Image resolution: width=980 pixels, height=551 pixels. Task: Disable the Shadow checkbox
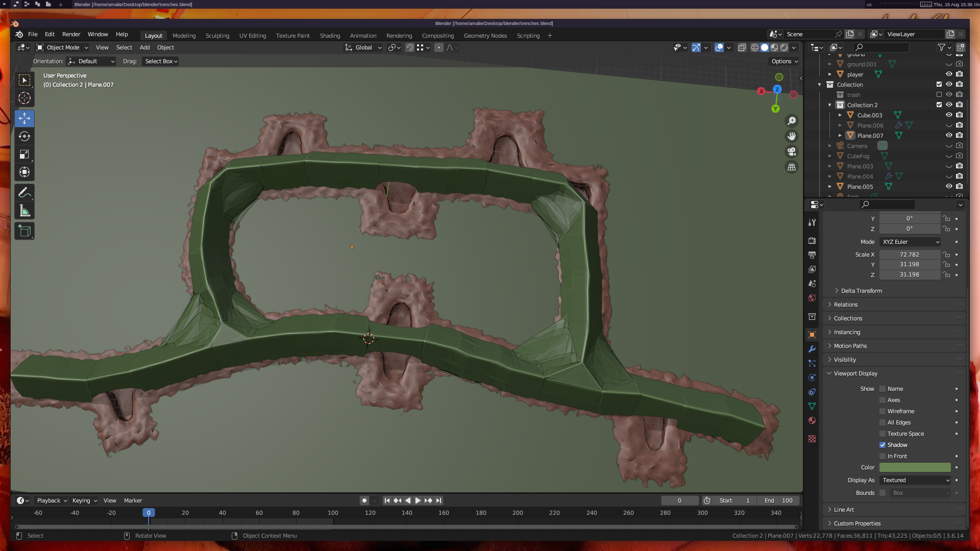[x=883, y=445]
